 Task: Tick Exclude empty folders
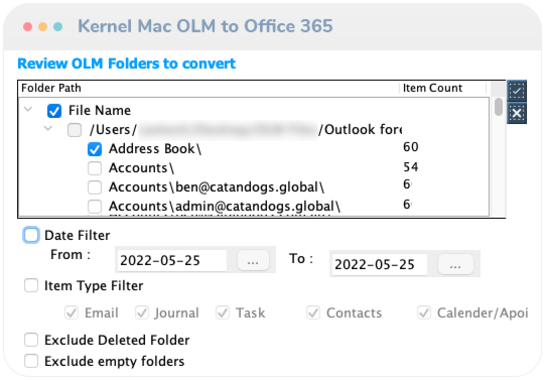click(x=31, y=361)
